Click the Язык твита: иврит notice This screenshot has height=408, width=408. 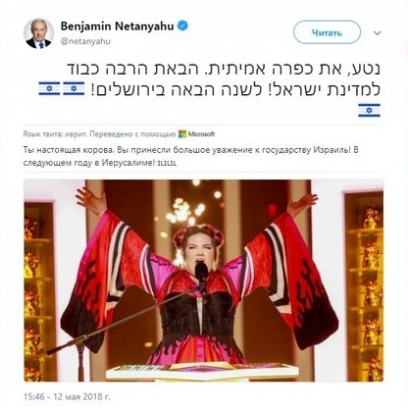(x=55, y=134)
